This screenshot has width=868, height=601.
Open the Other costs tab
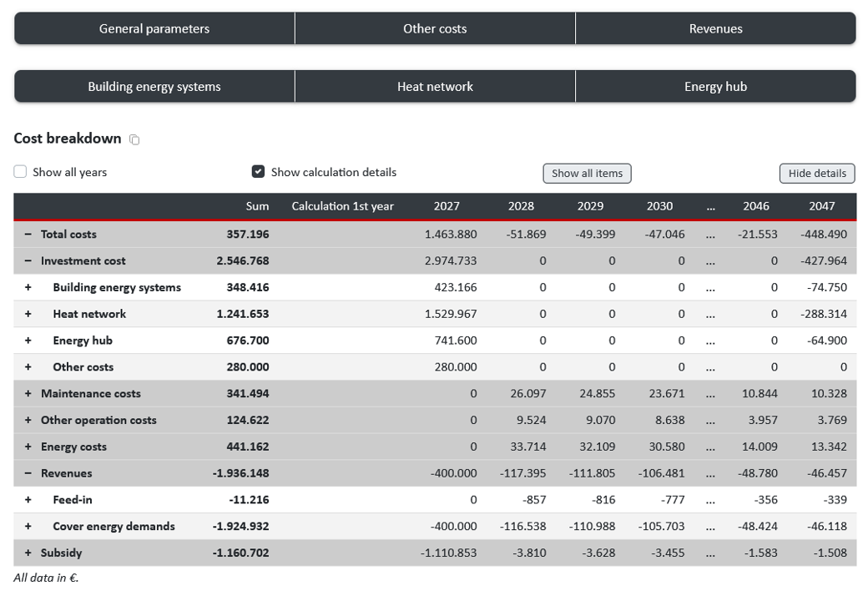pyautogui.click(x=435, y=28)
